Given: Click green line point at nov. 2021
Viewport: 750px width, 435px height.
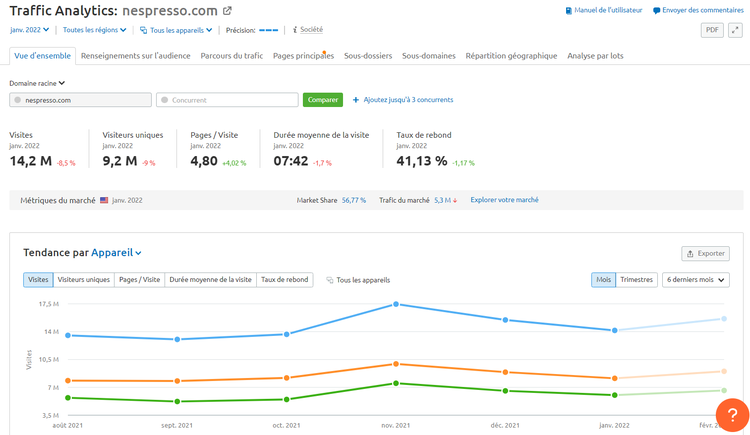Looking at the screenshot, I should click(396, 383).
